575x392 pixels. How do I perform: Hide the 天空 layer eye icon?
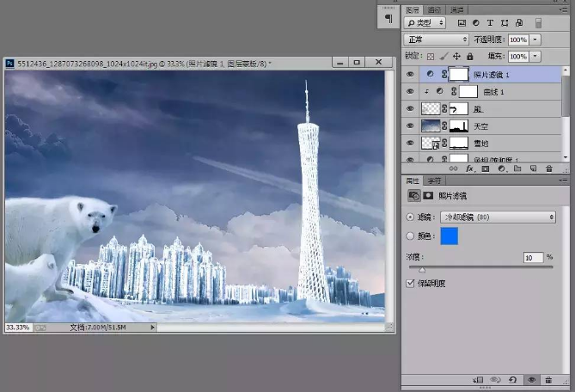(410, 126)
